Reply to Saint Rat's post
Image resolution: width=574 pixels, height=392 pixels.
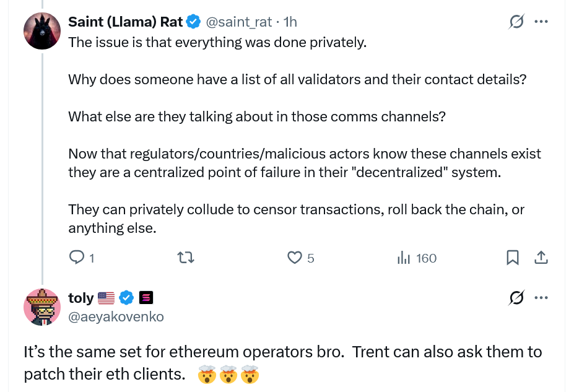click(x=77, y=258)
